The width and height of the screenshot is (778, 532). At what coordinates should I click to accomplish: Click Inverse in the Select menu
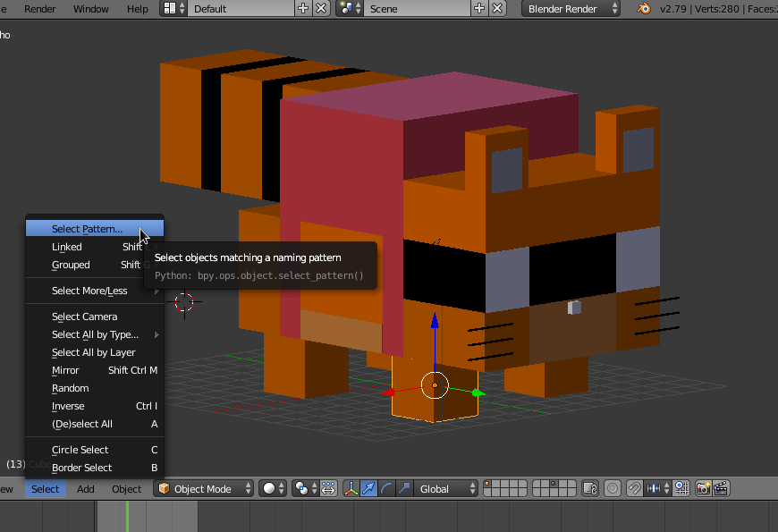click(x=68, y=406)
